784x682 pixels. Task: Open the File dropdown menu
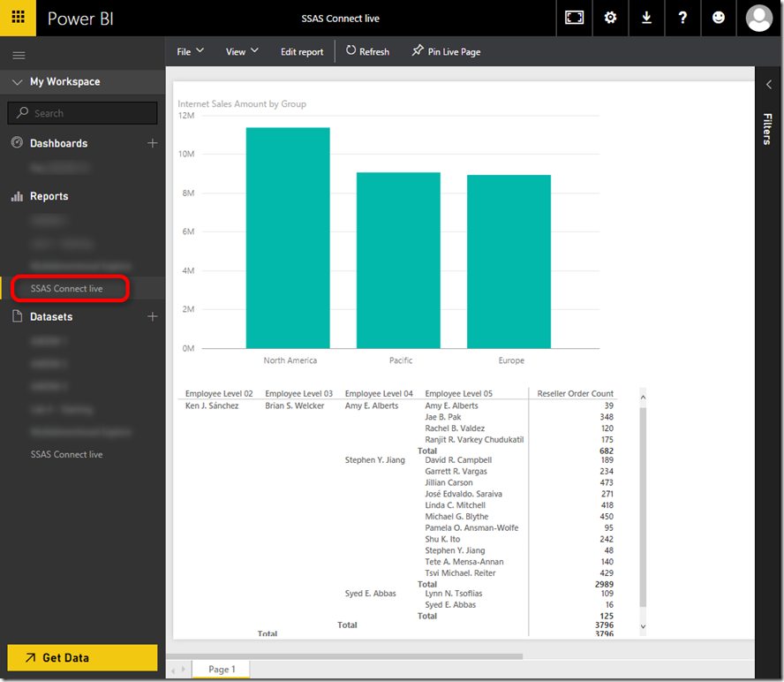click(190, 51)
